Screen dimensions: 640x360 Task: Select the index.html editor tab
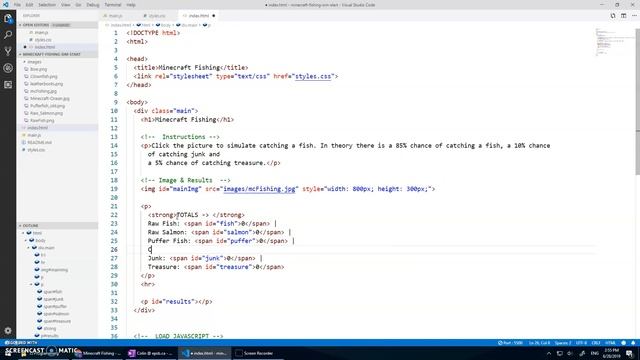pos(198,16)
